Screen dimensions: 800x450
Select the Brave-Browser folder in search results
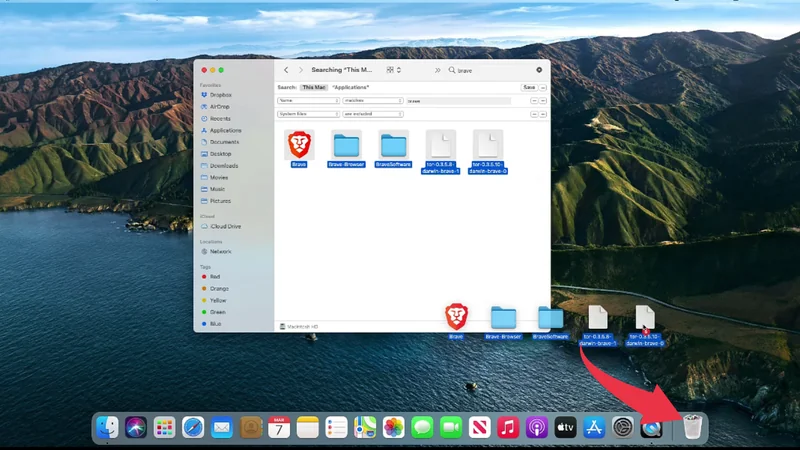346,144
